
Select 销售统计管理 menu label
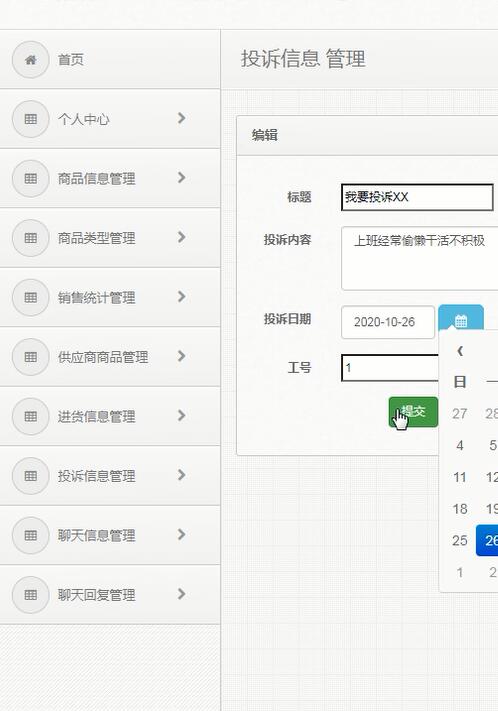[97, 297]
